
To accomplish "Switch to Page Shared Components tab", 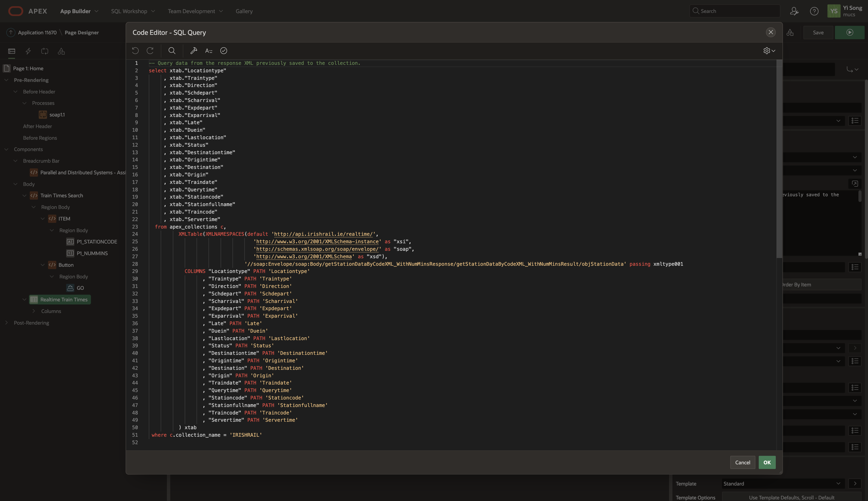I will pos(61,51).
